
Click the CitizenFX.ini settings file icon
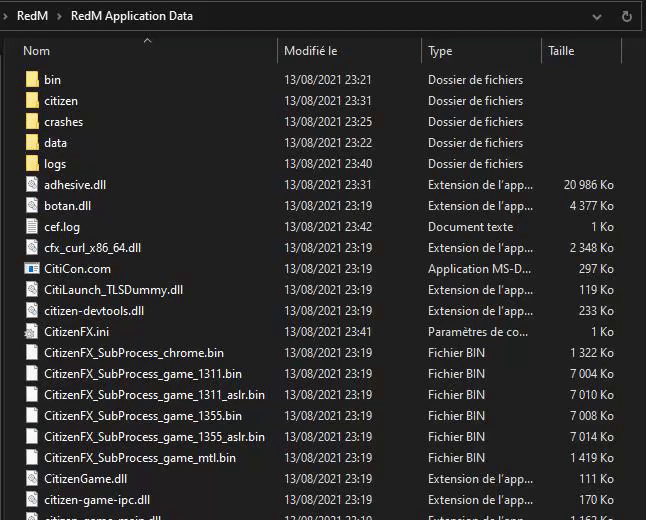[32, 332]
